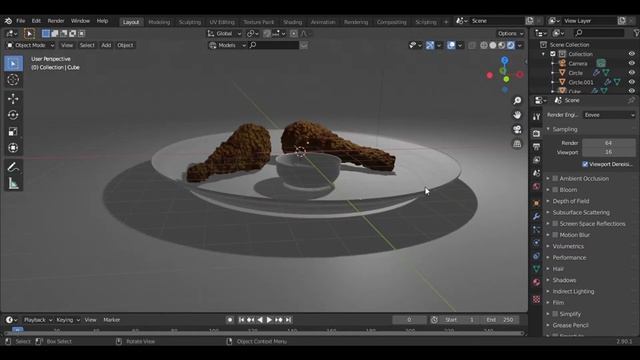The height and width of the screenshot is (360, 640).
Task: Open the Global transform orientation dropdown
Action: (x=224, y=33)
